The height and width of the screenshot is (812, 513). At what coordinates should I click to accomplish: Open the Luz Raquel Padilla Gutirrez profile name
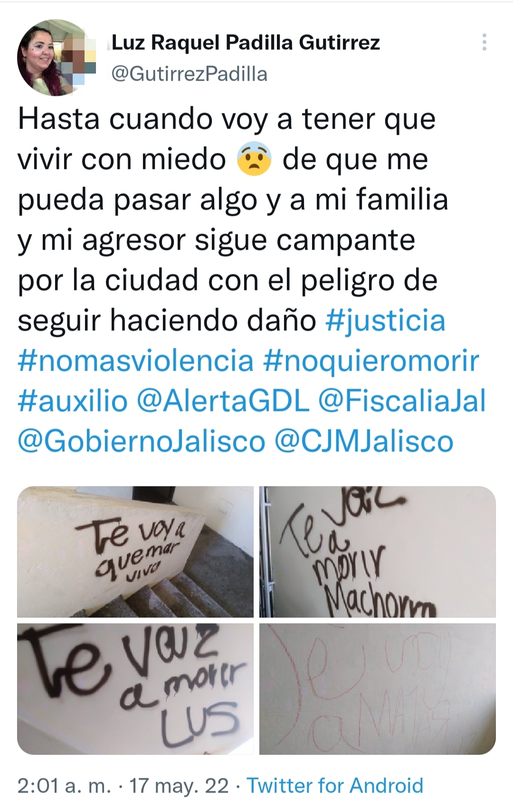(246, 43)
